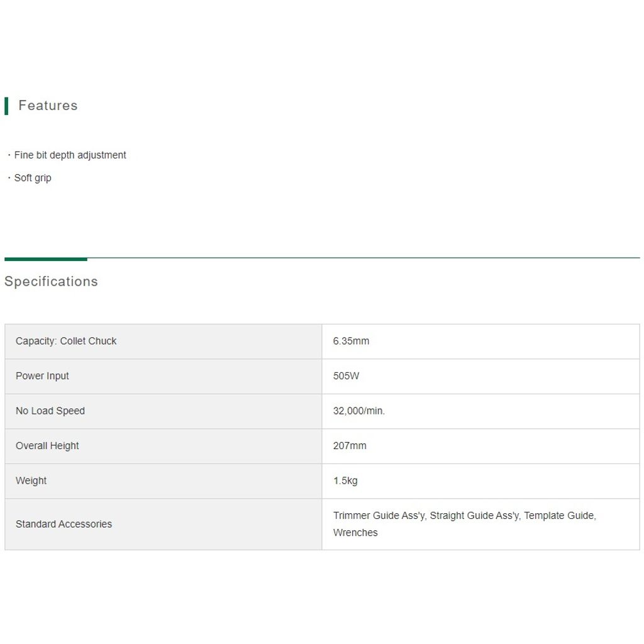Click the Trimmer Guide Ass'y accessories text
The image size is (644, 644).
pyautogui.click(x=379, y=516)
